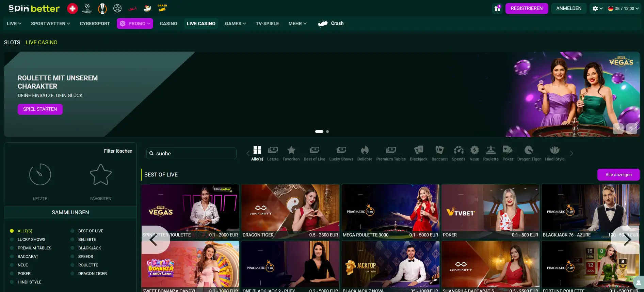Select the ROULETTE collection radio

(72, 265)
